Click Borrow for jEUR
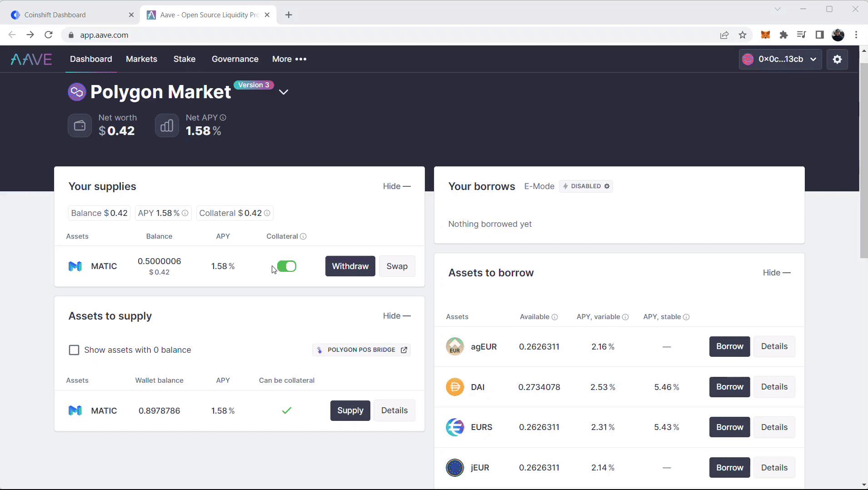This screenshot has width=868, height=490. [x=729, y=467]
